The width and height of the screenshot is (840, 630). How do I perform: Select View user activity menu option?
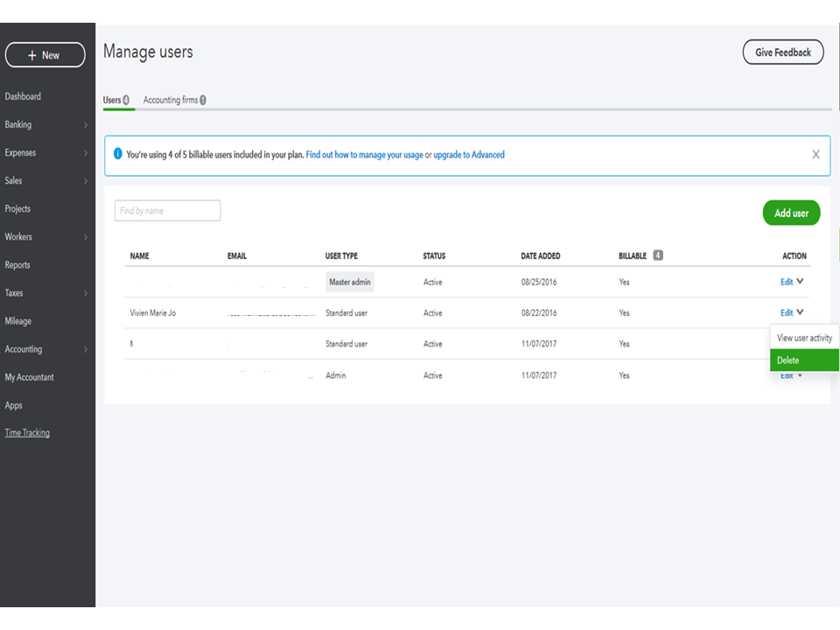804,338
